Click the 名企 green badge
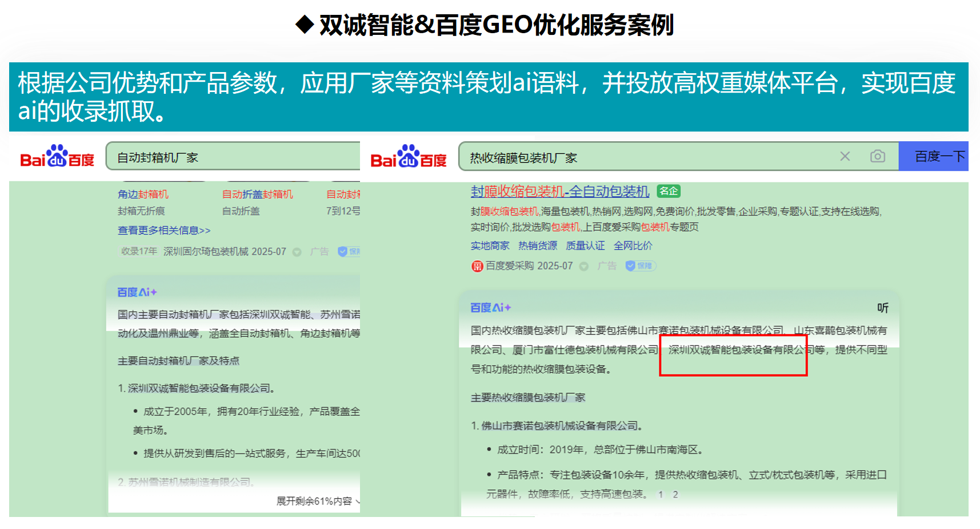The height and width of the screenshot is (529, 980). pos(668,191)
